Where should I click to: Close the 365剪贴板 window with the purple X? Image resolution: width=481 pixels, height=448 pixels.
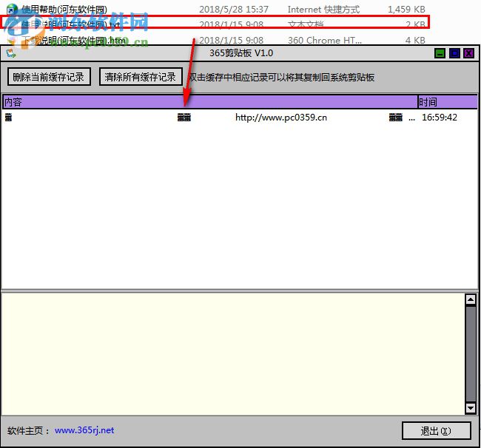coord(469,53)
